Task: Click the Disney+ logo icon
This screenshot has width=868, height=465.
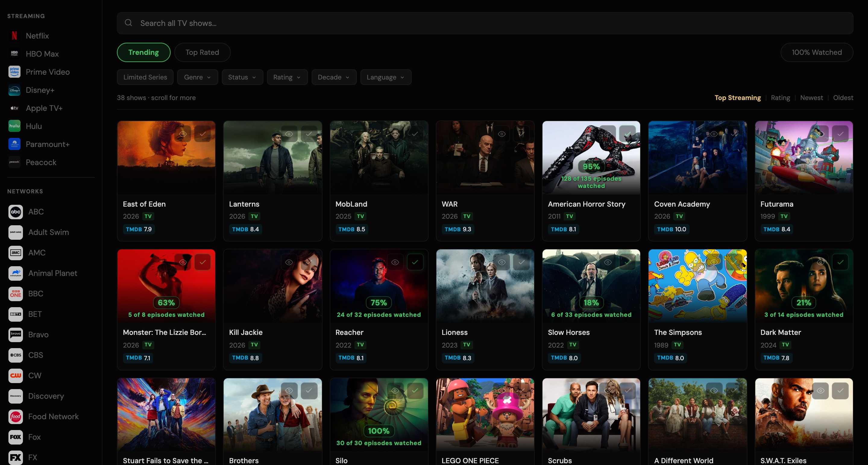Action: (x=14, y=90)
